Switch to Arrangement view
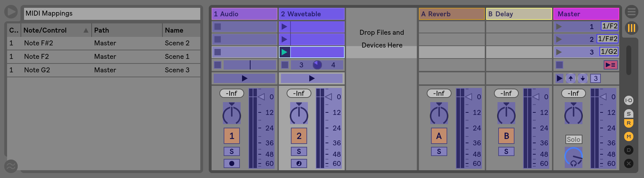 (631, 12)
